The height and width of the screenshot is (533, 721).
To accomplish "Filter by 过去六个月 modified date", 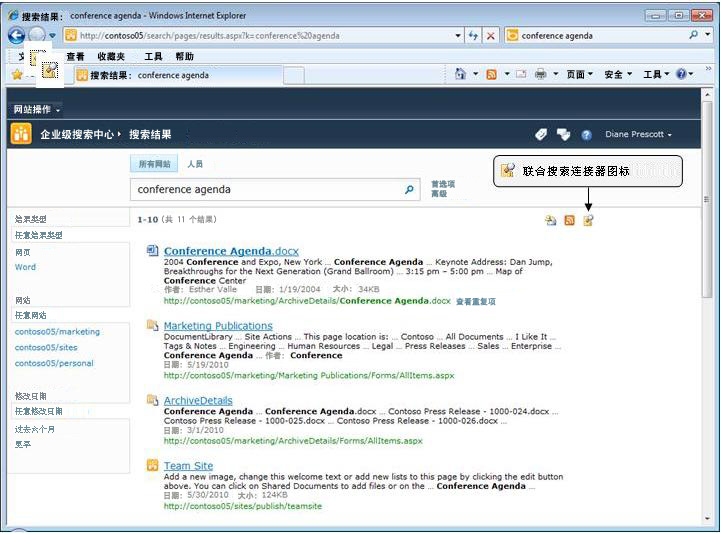I will (34, 429).
